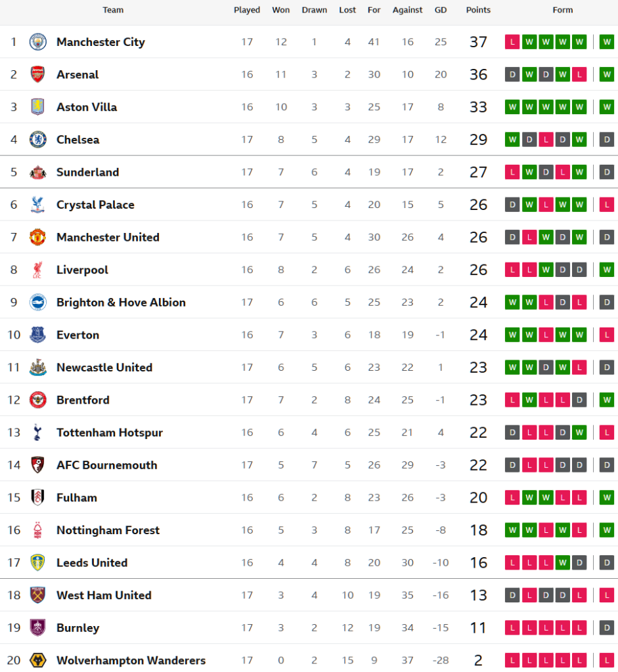Click the Form column header
The height and width of the screenshot is (672, 618).
(x=563, y=10)
